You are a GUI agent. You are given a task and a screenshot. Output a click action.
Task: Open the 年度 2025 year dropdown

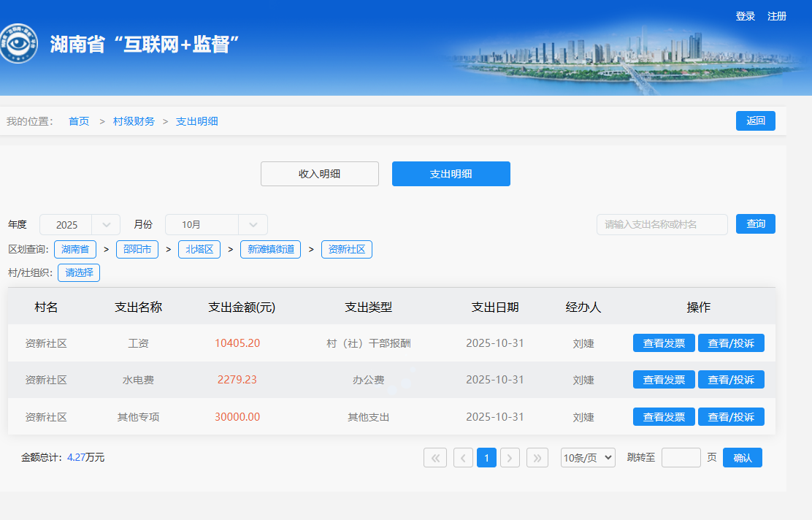(80, 225)
